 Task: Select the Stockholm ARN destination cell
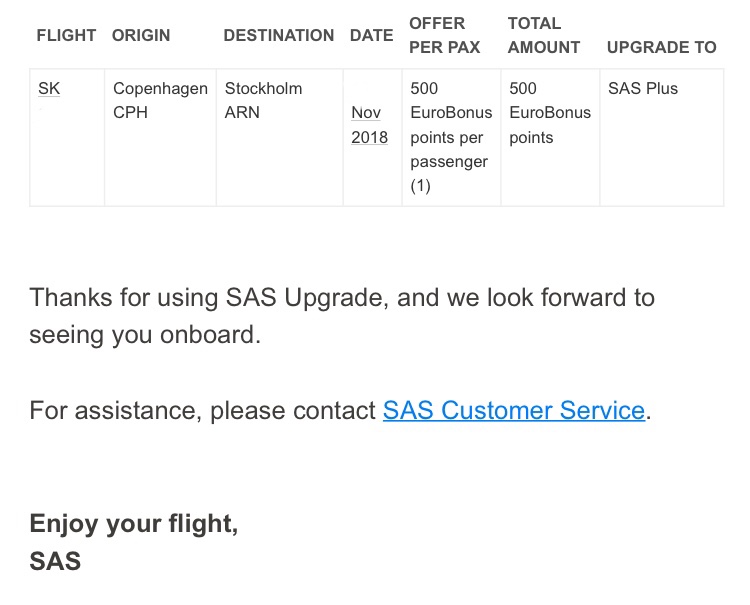[x=263, y=101]
